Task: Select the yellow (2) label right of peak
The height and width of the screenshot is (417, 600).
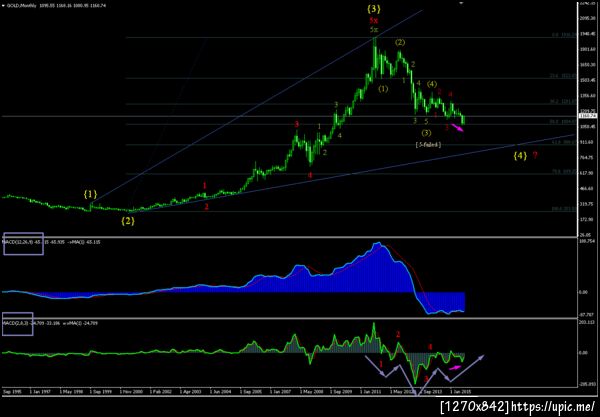Action: pos(400,42)
